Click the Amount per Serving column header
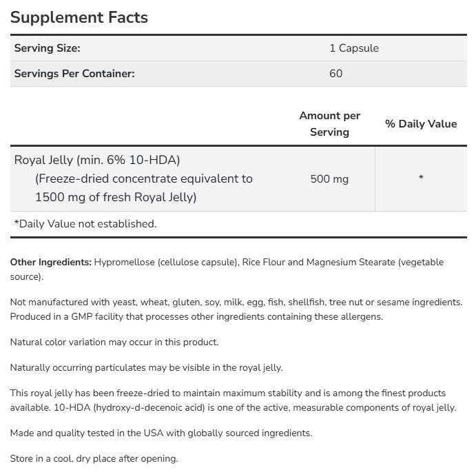476x472 pixels. (x=329, y=124)
